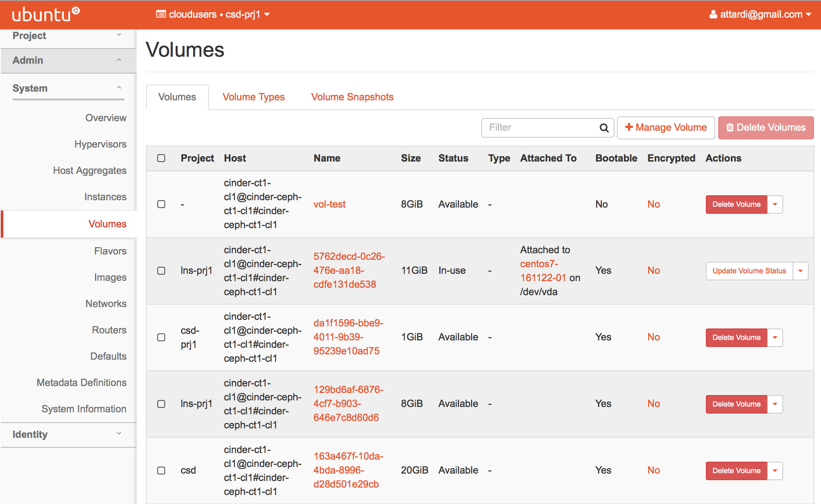Open Hypervisors in the sidebar
Image resolution: width=821 pixels, height=504 pixels.
[x=100, y=144]
